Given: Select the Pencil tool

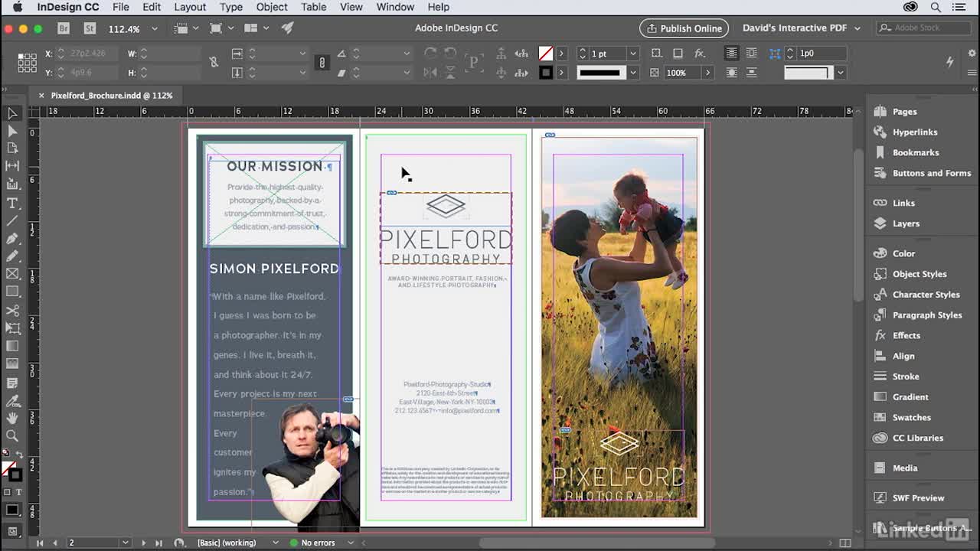Looking at the screenshot, I should click(x=12, y=256).
